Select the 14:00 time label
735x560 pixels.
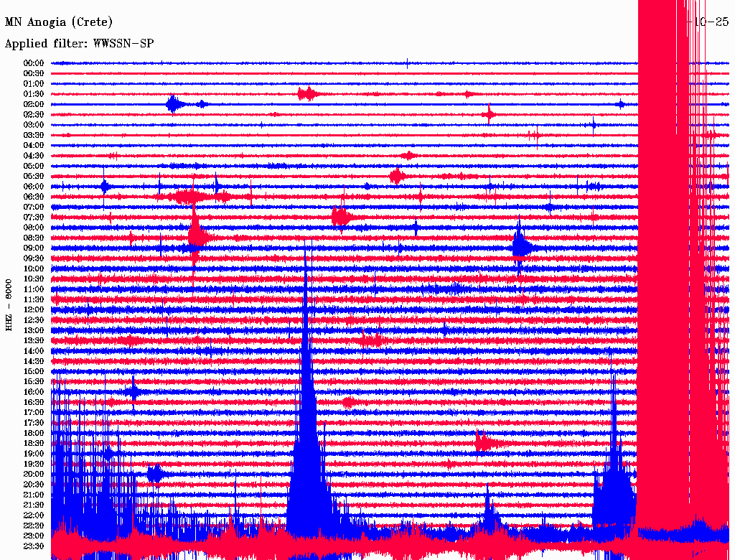34,351
